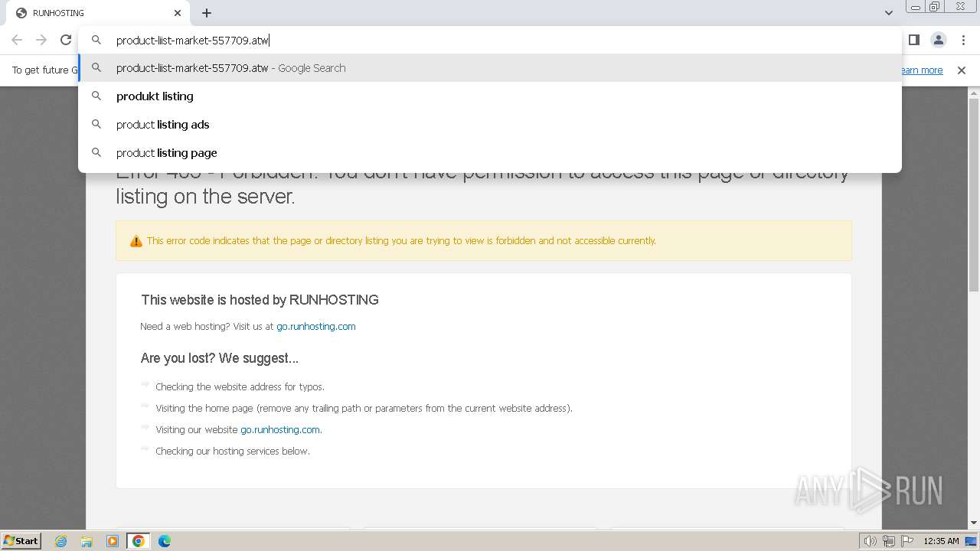Select the Google Search suggestion for product-liist-market-557709.atw
The image size is (980, 551).
490,68
